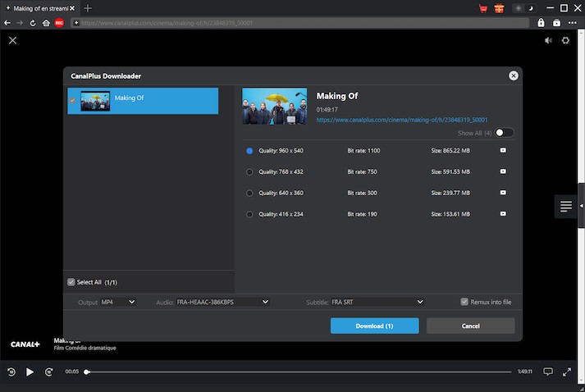Image resolution: width=585 pixels, height=392 pixels.
Task: Open the Audio FRA-HEAAC-386KBPS dropdown
Action: point(222,302)
